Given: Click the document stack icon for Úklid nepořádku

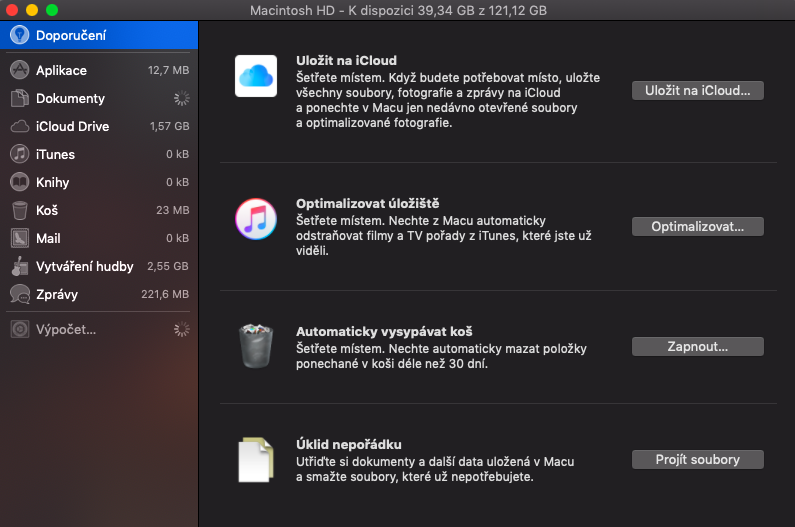Looking at the screenshot, I should click(x=256, y=460).
